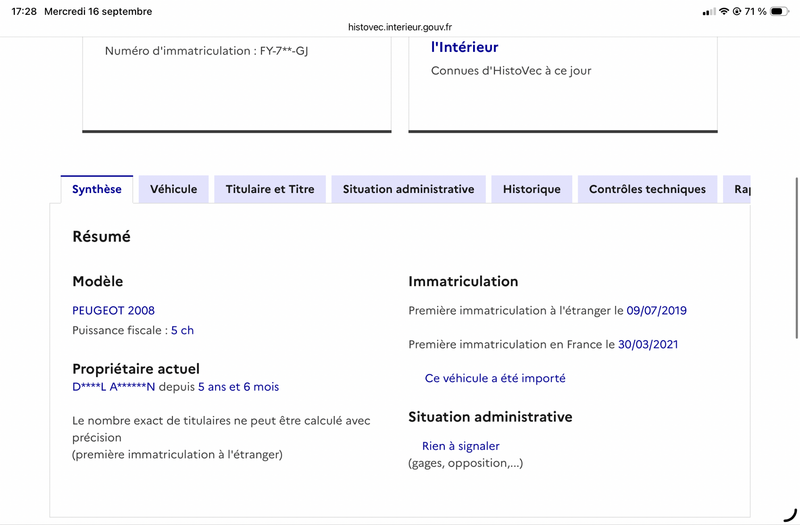Click the PEUGEOT 2008 model text
This screenshot has width=800, height=525.
pos(113,310)
